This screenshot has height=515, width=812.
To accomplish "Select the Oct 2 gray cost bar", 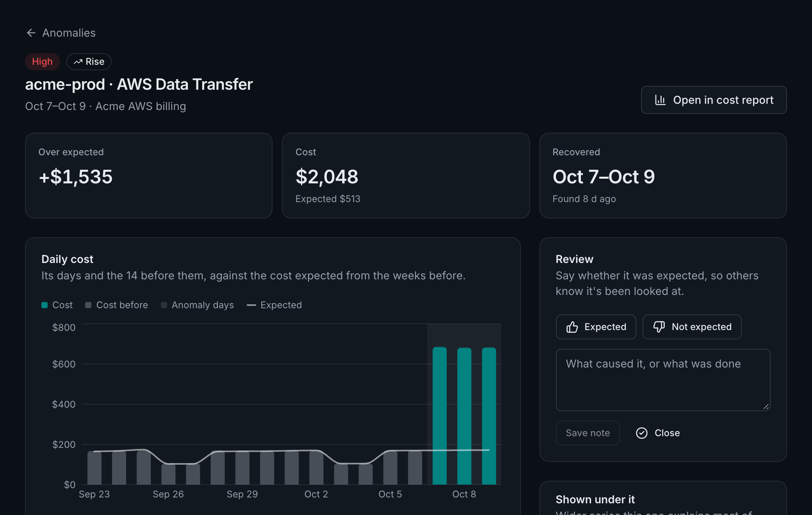I will [316, 467].
